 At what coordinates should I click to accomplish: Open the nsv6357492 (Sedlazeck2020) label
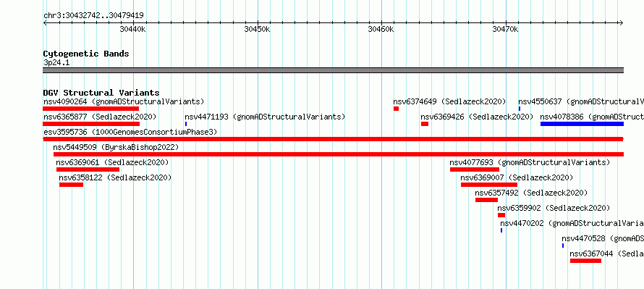coord(531,193)
